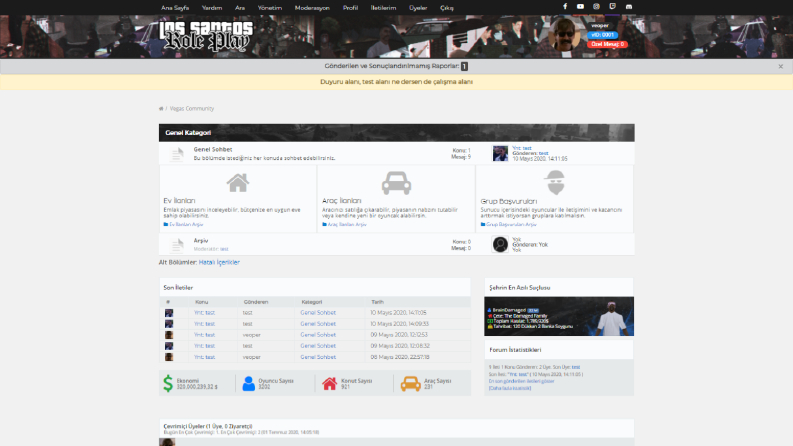Open the Genel Kategori header link
Viewport: 793px width, 446px height.
tap(188, 132)
